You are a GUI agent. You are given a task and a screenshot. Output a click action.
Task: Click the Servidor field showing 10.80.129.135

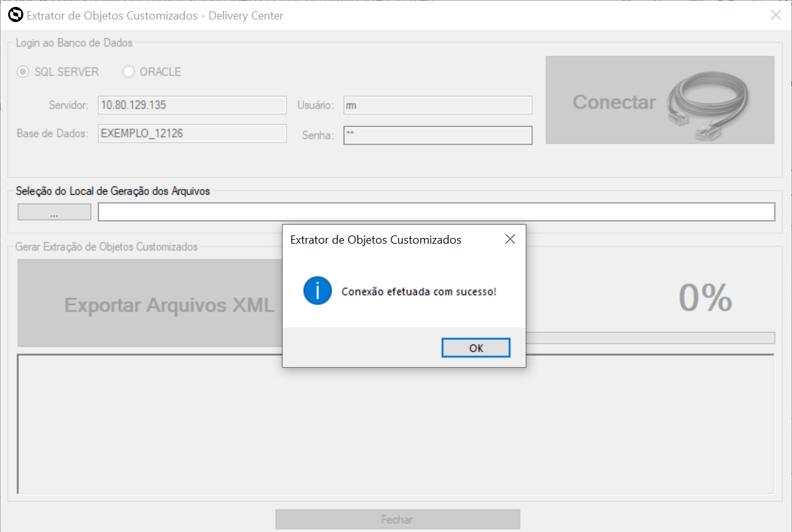coord(192,105)
